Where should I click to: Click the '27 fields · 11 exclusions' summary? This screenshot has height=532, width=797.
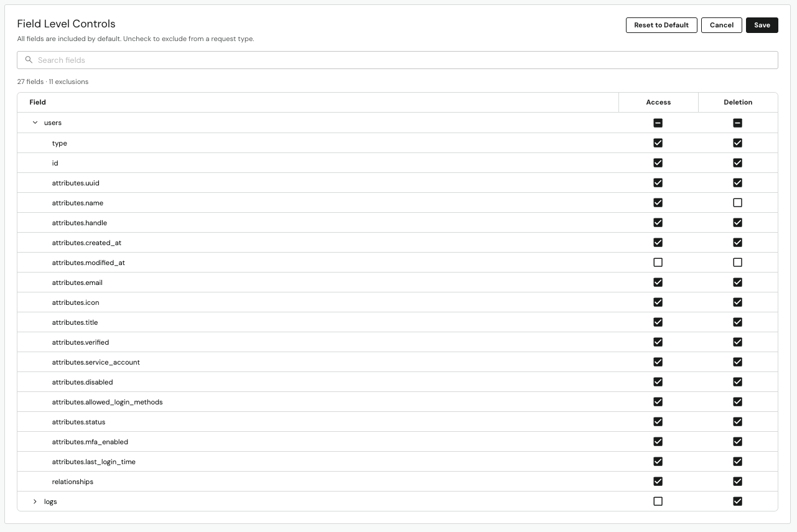53,82
